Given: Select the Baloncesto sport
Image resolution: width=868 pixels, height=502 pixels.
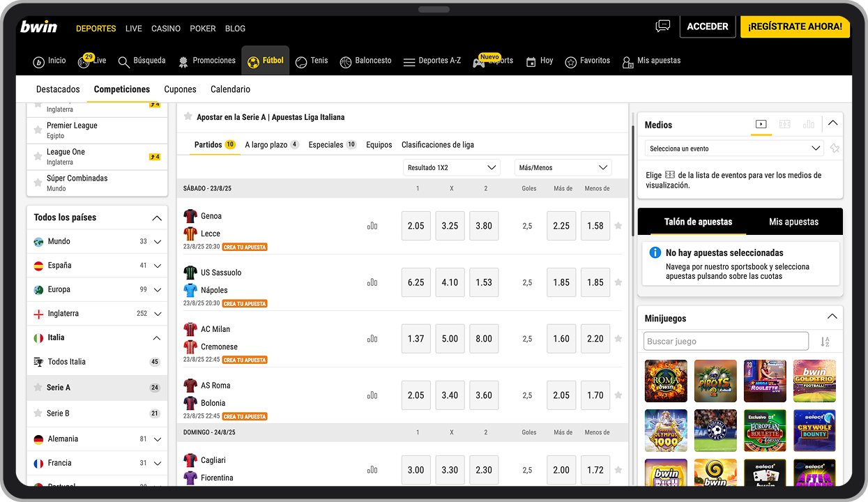Looking at the screenshot, I should coord(365,61).
